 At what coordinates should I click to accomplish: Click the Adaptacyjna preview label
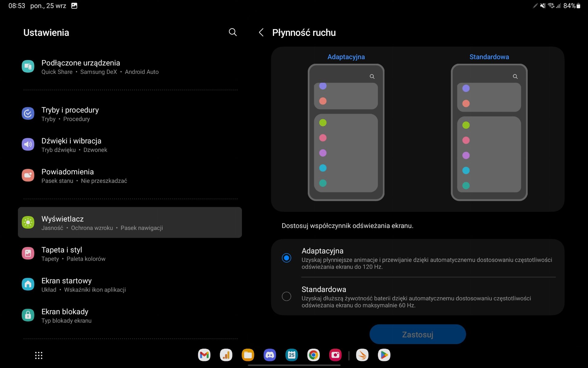coord(346,57)
